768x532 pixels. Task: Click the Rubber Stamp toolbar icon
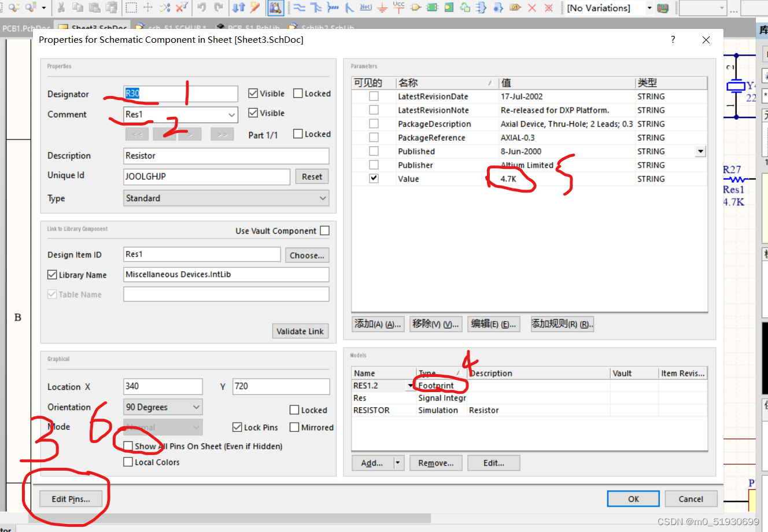click(111, 8)
